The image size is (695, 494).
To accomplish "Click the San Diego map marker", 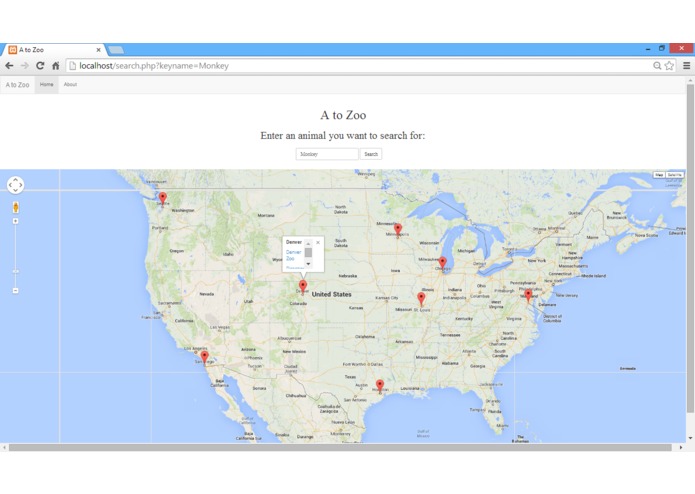I will [204, 357].
